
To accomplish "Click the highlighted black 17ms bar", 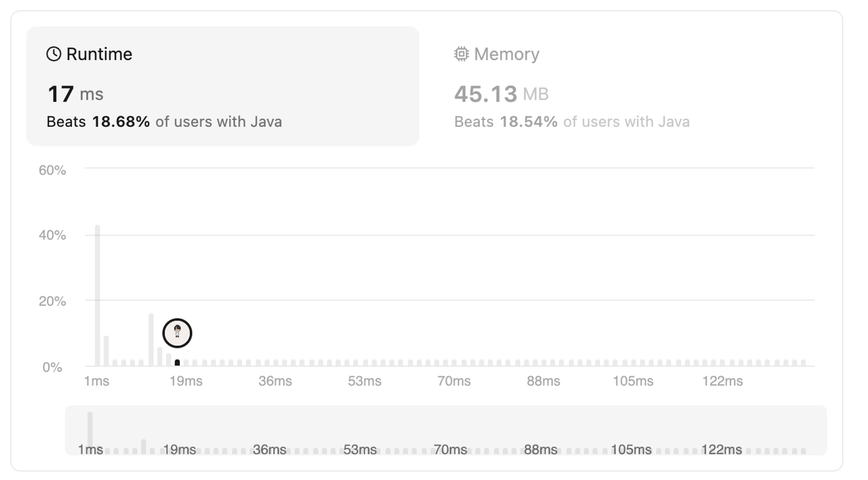I will (177, 363).
